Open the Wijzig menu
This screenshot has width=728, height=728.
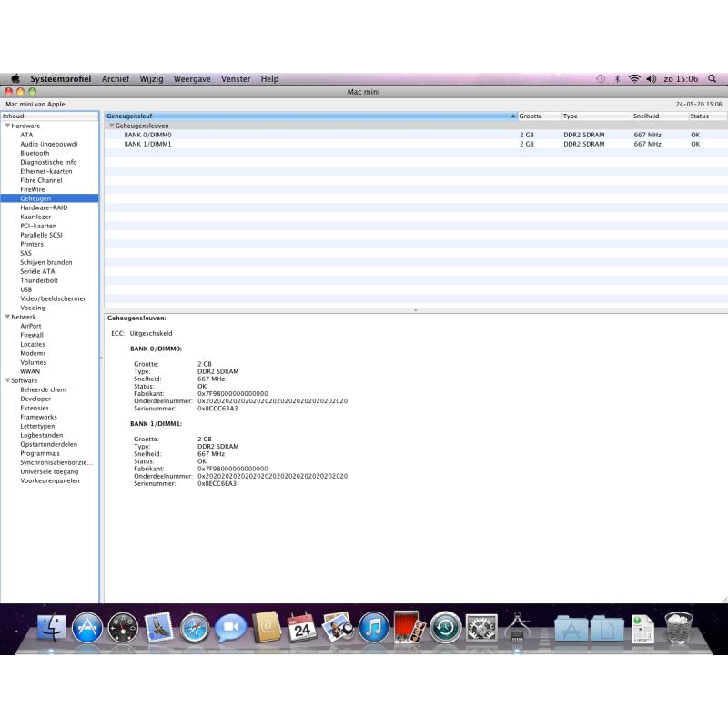click(151, 78)
